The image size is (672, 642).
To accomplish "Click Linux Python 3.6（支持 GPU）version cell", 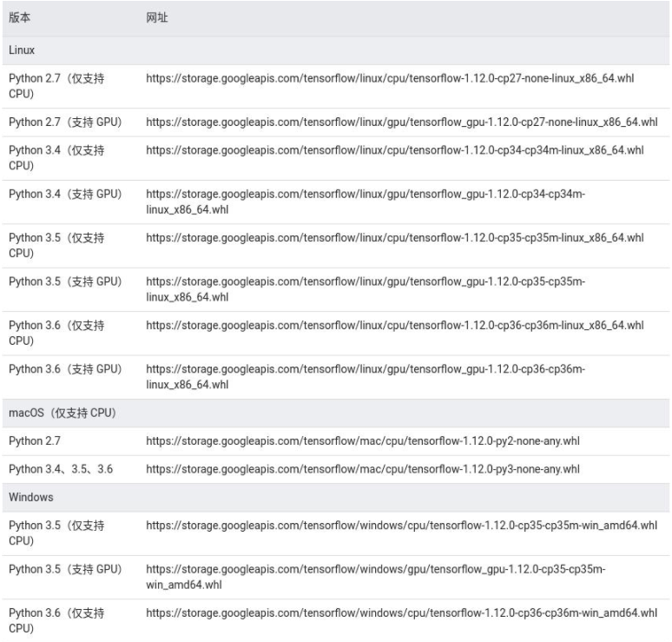I will pos(65,369).
